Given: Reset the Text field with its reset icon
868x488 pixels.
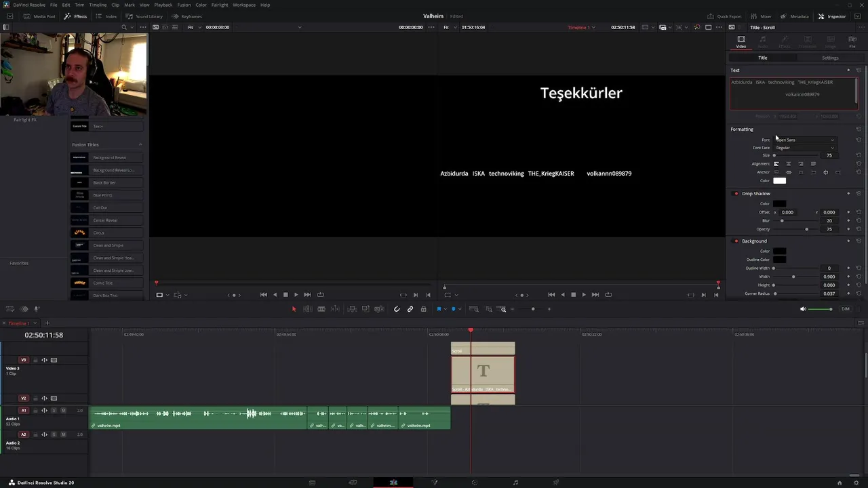Looking at the screenshot, I should click(x=859, y=70).
